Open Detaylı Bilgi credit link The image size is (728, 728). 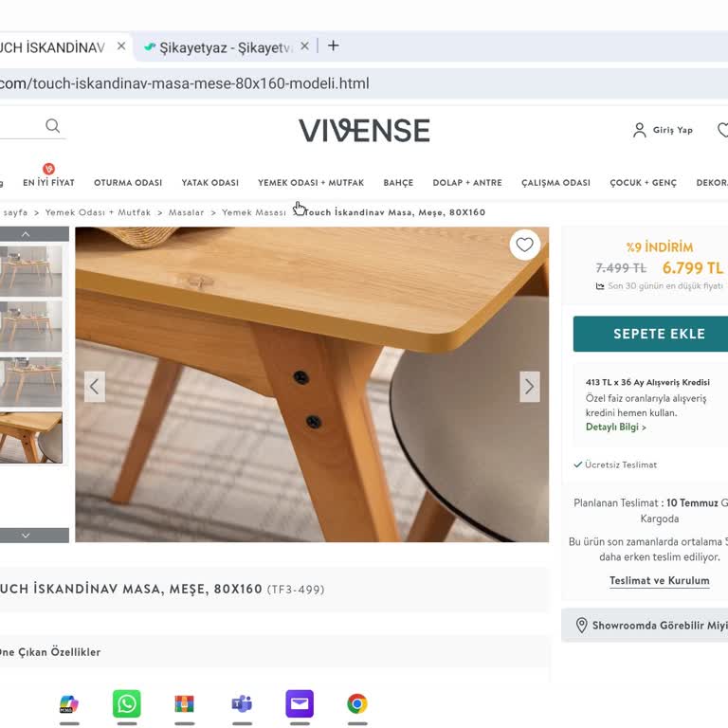pos(615,427)
